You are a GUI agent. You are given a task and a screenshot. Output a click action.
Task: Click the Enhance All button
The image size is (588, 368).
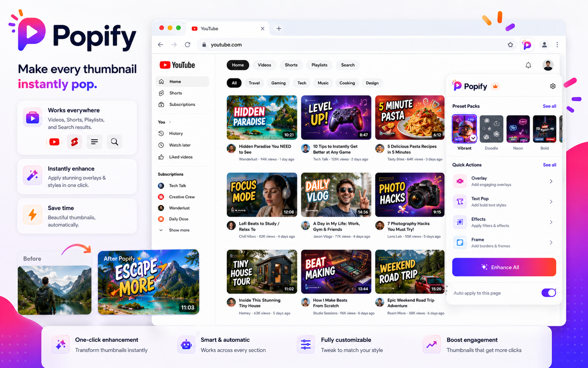coord(504,267)
